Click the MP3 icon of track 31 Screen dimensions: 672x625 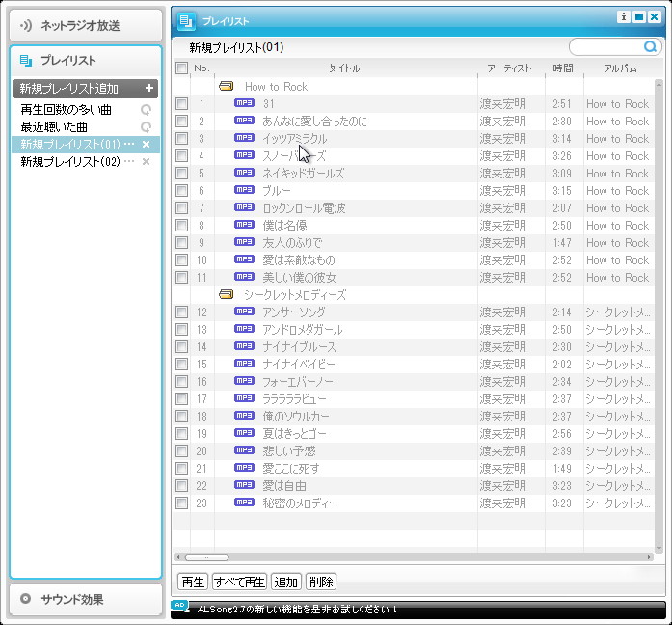click(x=244, y=103)
